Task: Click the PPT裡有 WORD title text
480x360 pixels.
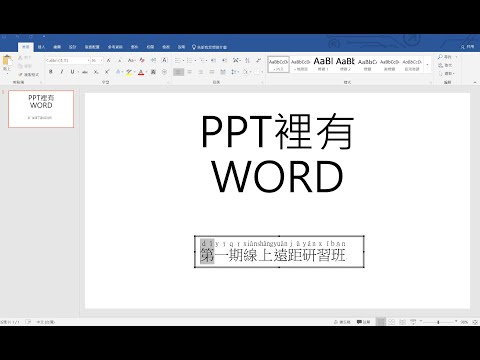Action: point(277,154)
